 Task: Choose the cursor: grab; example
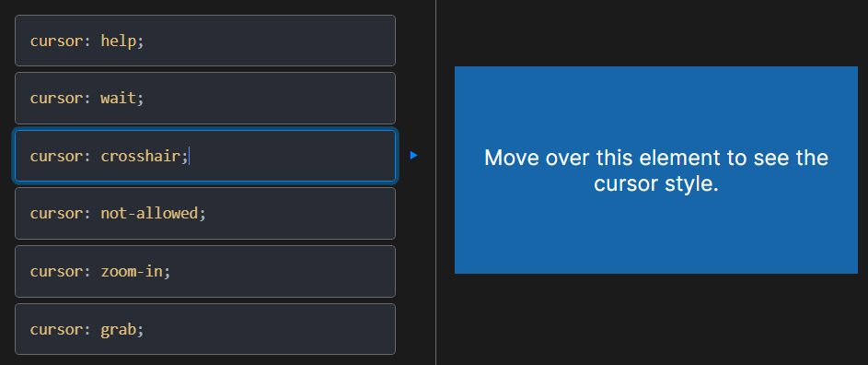tap(205, 329)
